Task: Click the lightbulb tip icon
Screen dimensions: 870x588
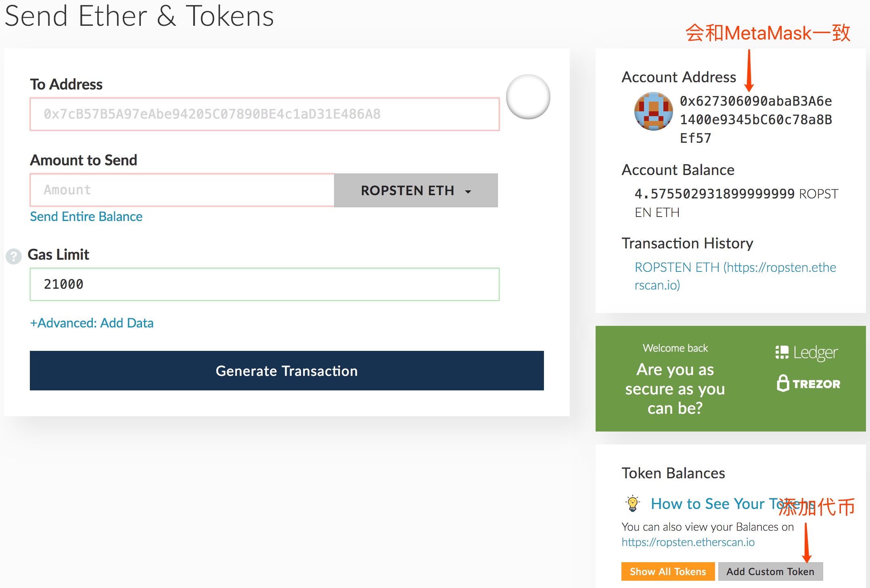Action: 632,504
